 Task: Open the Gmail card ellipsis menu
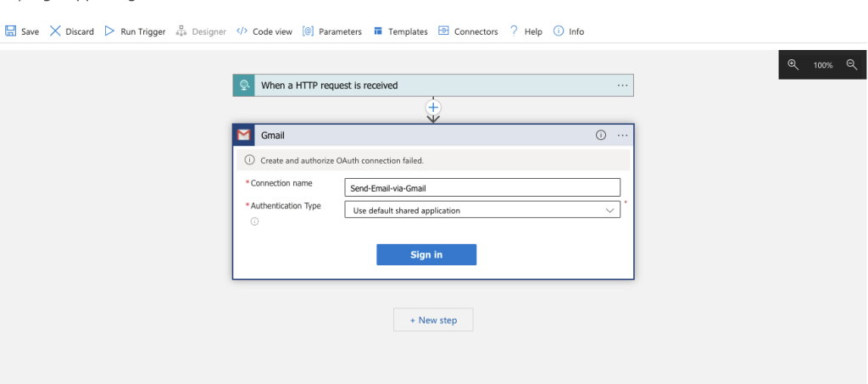(623, 135)
